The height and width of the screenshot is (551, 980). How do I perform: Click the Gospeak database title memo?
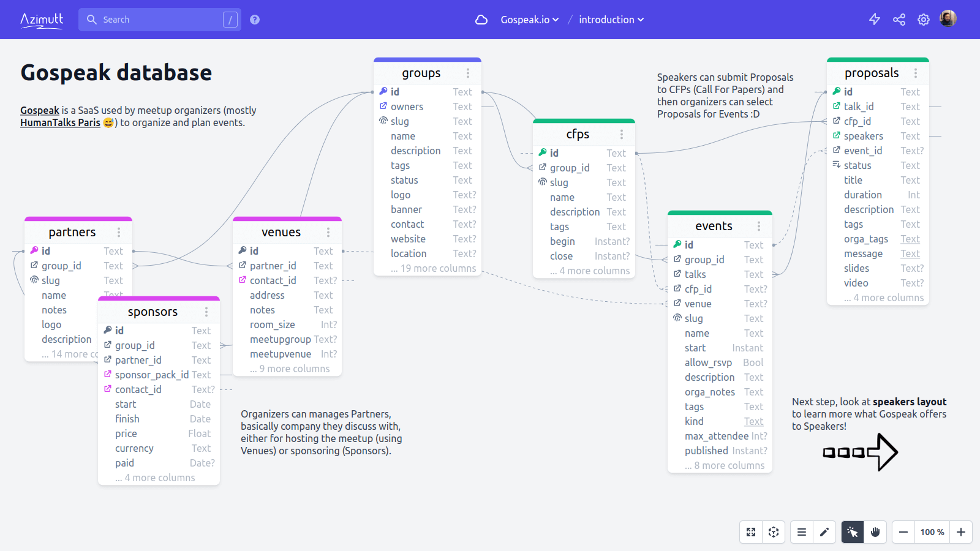tap(116, 73)
